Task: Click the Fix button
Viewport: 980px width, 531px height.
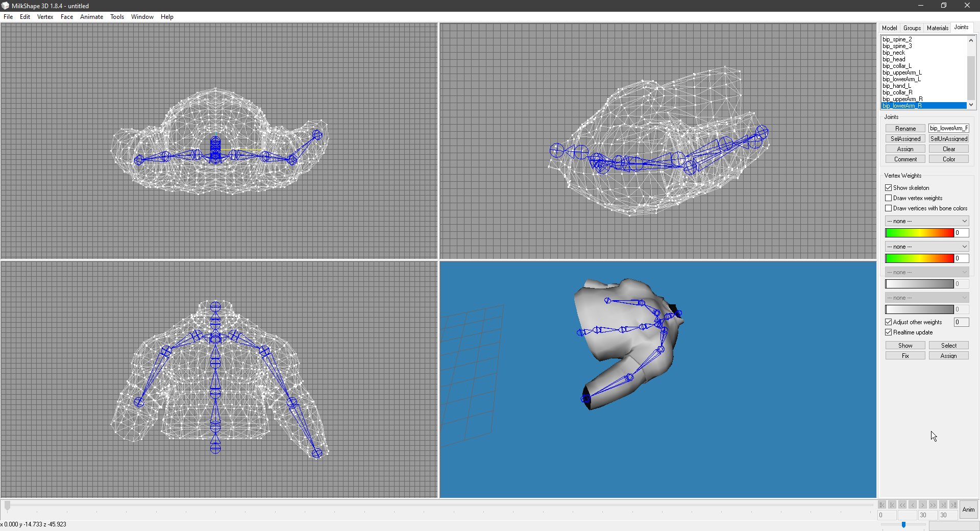Action: pos(905,356)
